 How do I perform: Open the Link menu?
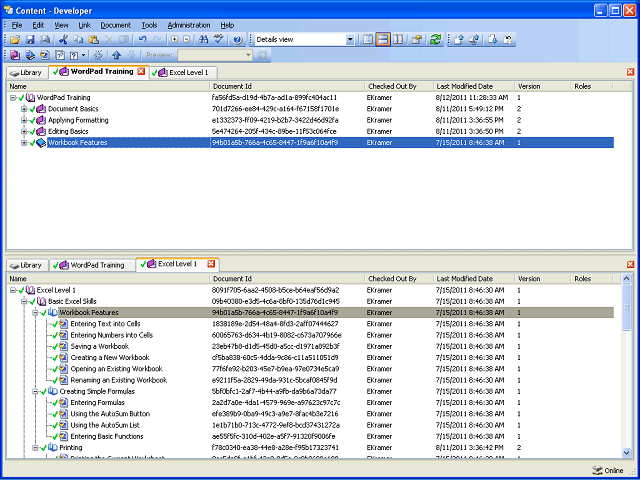click(x=84, y=25)
